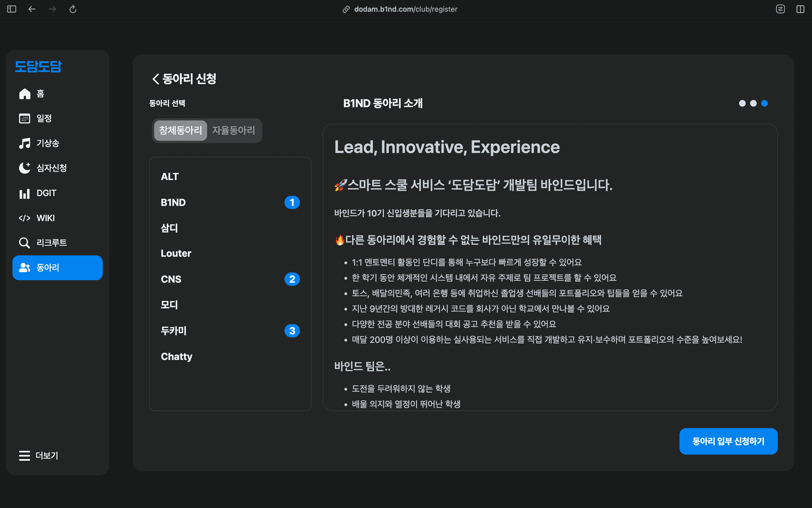Select the 기상송 music note icon

[25, 143]
